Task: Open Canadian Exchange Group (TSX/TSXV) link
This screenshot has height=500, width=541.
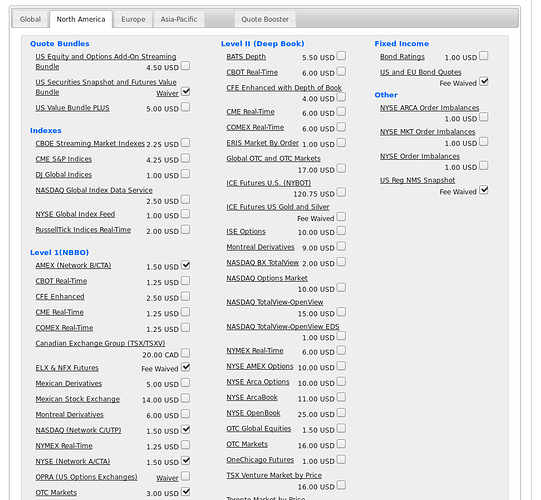Action: (x=100, y=343)
